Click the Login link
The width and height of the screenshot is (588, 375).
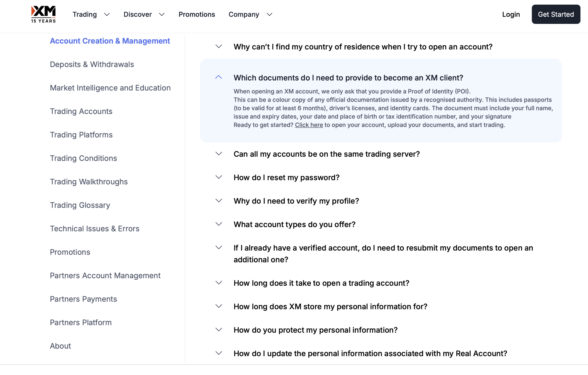pyautogui.click(x=511, y=14)
